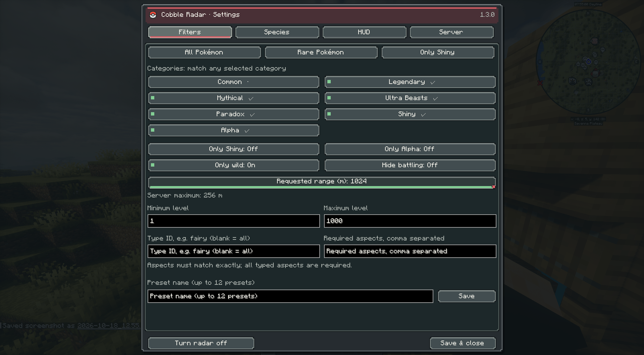Apply the All Pokémon preset filter
Viewport: 644px width, 355px height.
204,52
